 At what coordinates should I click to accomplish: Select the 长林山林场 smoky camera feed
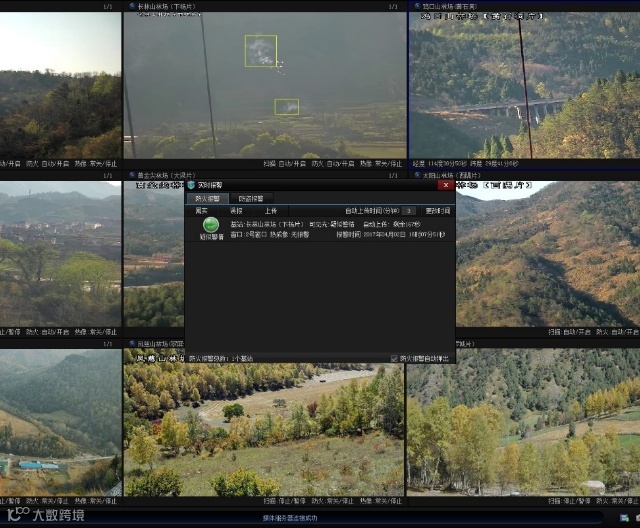pyautogui.click(x=265, y=85)
